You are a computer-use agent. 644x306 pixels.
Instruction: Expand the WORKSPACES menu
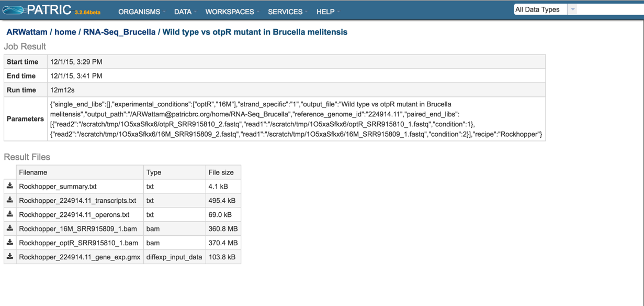[x=232, y=12]
